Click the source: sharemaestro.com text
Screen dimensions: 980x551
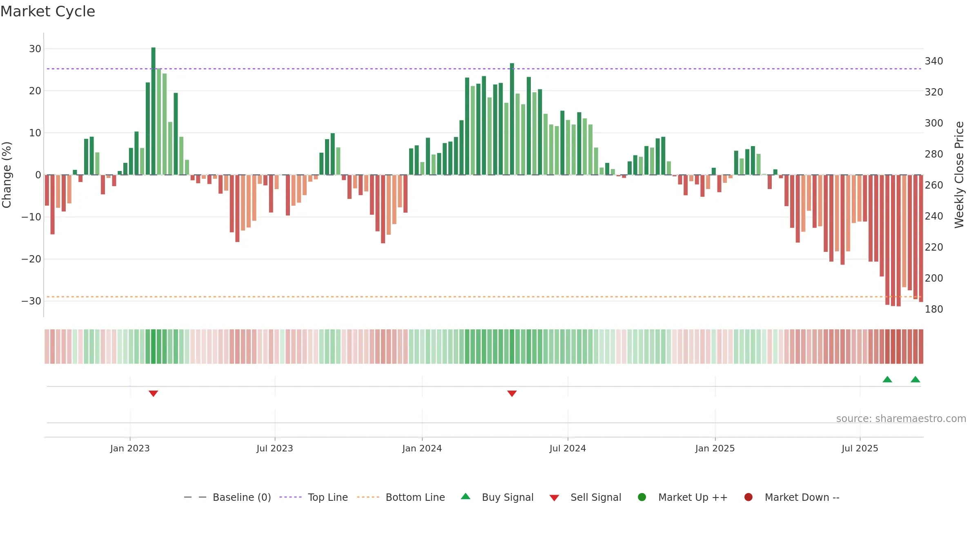click(x=901, y=418)
